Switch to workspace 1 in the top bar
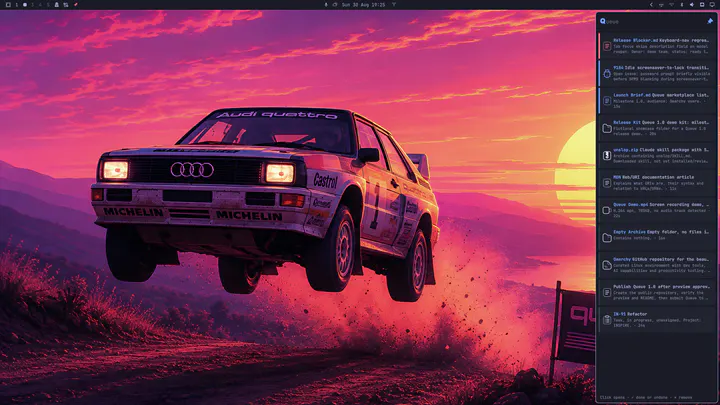The width and height of the screenshot is (720, 405). click(17, 5)
